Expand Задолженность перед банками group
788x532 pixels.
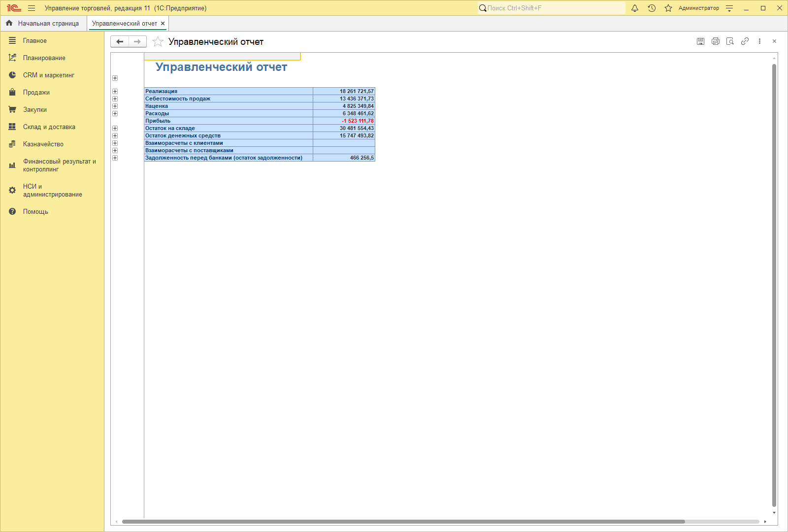(115, 158)
